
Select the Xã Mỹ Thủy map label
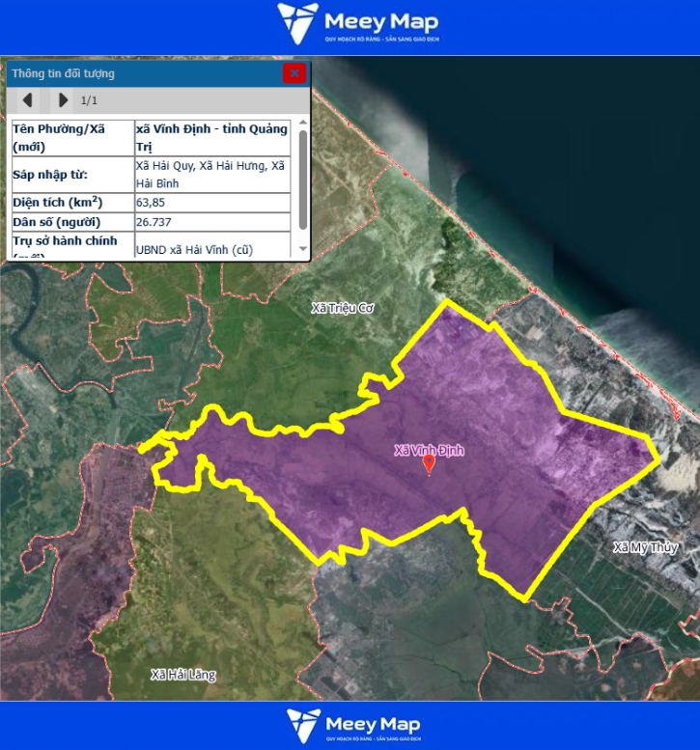[646, 547]
